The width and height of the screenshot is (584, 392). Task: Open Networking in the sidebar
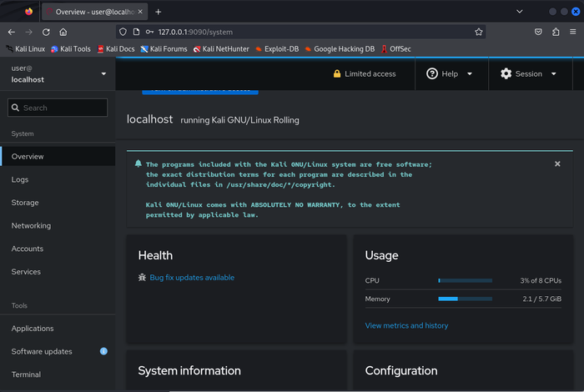pos(31,226)
